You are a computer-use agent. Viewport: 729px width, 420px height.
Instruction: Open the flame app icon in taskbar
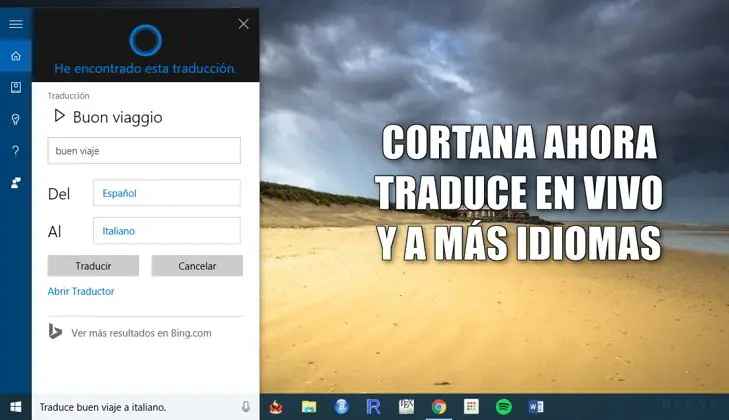pos(276,407)
